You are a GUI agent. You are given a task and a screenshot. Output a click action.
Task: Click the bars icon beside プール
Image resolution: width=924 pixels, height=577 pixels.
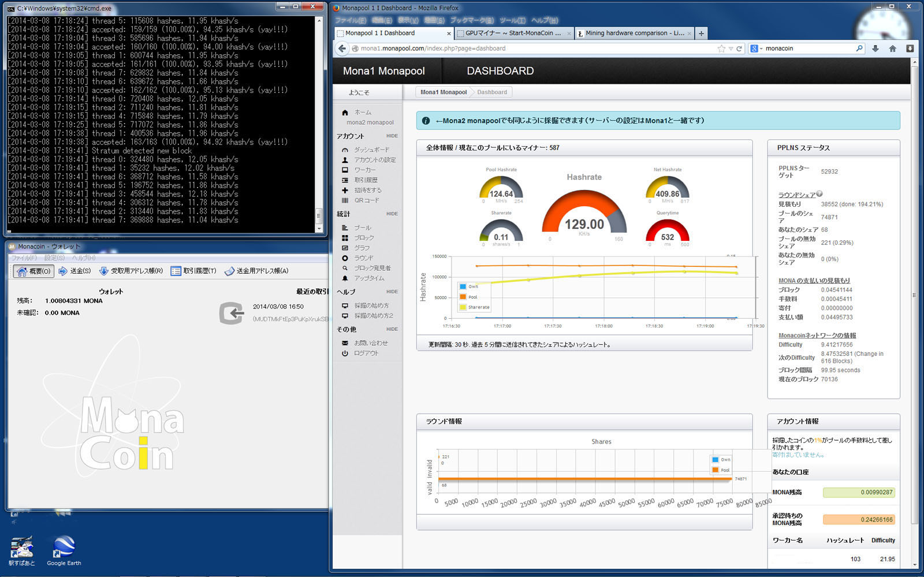pos(345,228)
